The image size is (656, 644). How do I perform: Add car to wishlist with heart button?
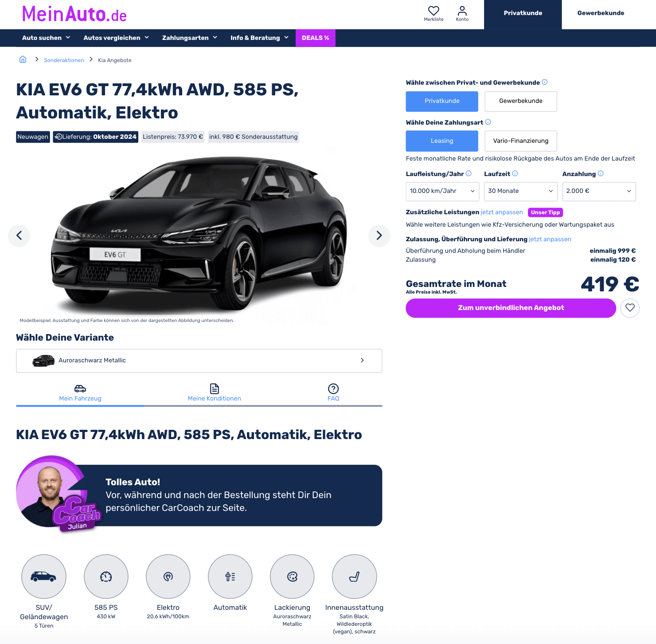(630, 308)
